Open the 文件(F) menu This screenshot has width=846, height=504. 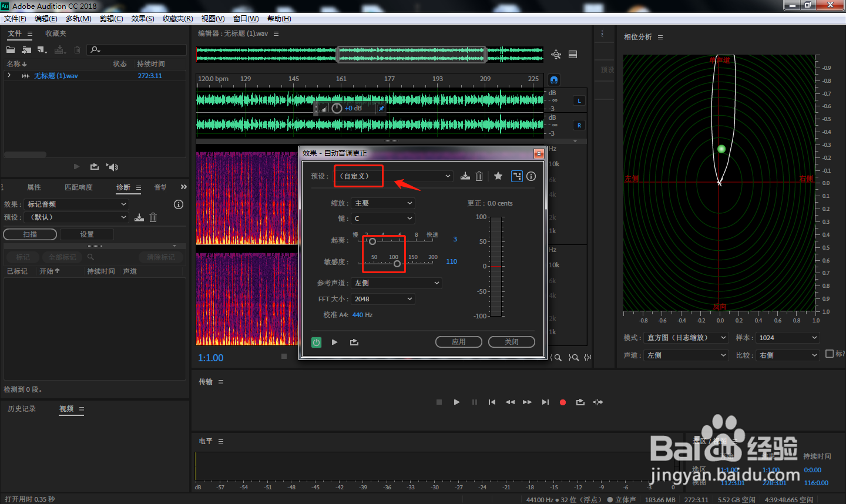pos(15,19)
